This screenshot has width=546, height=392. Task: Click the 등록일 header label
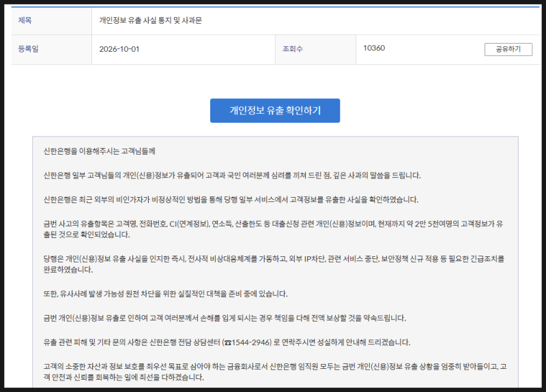pyautogui.click(x=28, y=49)
